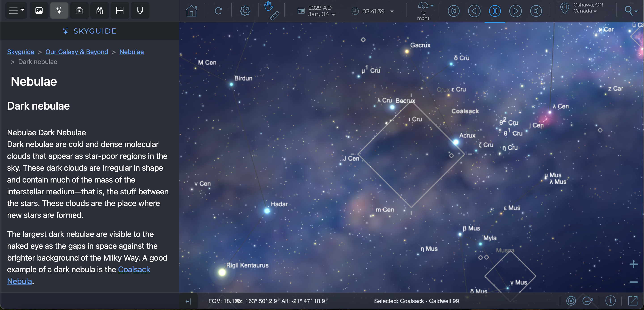Open the settings gear icon
644x310 pixels.
pos(245,11)
